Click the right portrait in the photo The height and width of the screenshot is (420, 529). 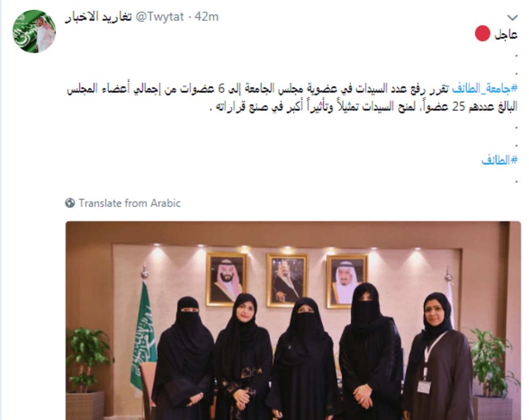pos(346,281)
